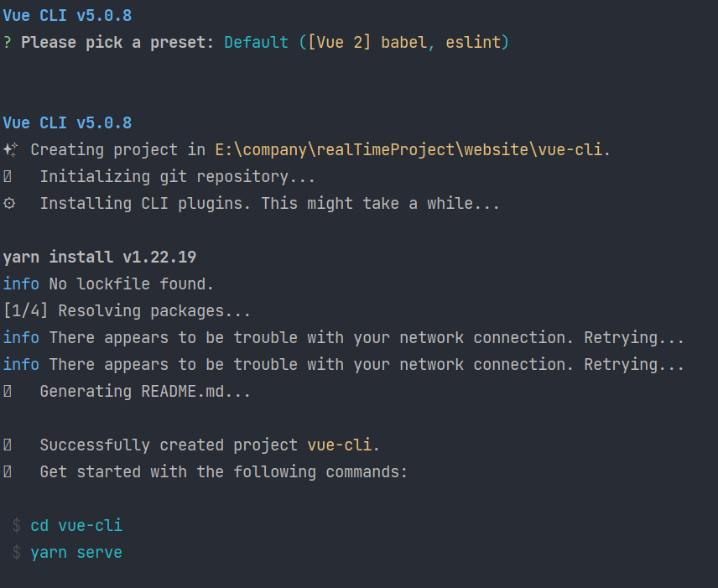Click the glyph before "Initializing git repository"
718x588 pixels.
(8, 177)
